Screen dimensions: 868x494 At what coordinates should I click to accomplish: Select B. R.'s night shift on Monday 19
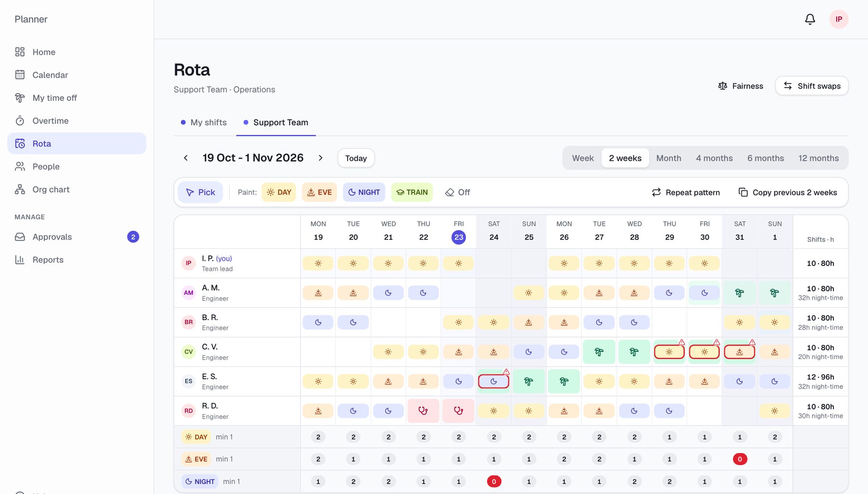click(x=318, y=322)
